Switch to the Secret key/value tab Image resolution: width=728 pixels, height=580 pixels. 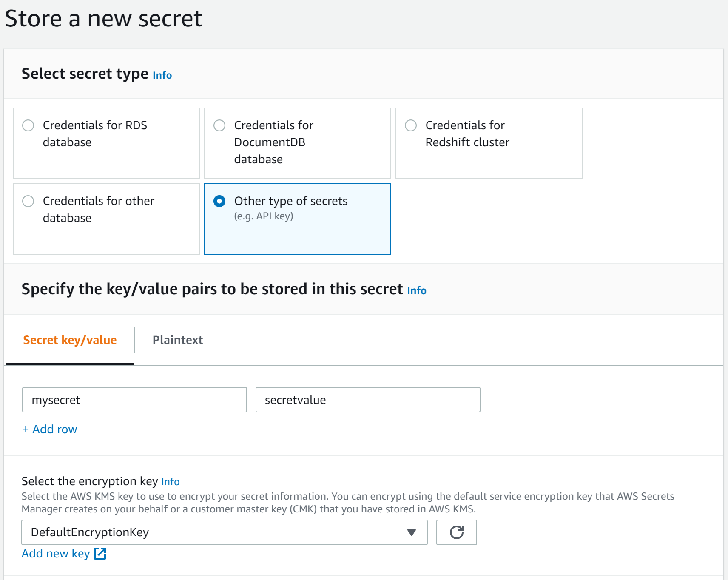pos(70,340)
